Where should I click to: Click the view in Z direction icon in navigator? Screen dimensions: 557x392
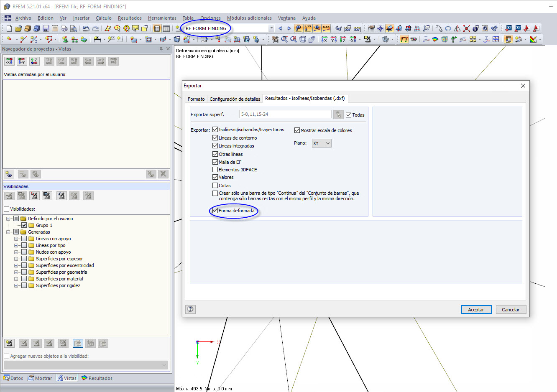click(34, 61)
